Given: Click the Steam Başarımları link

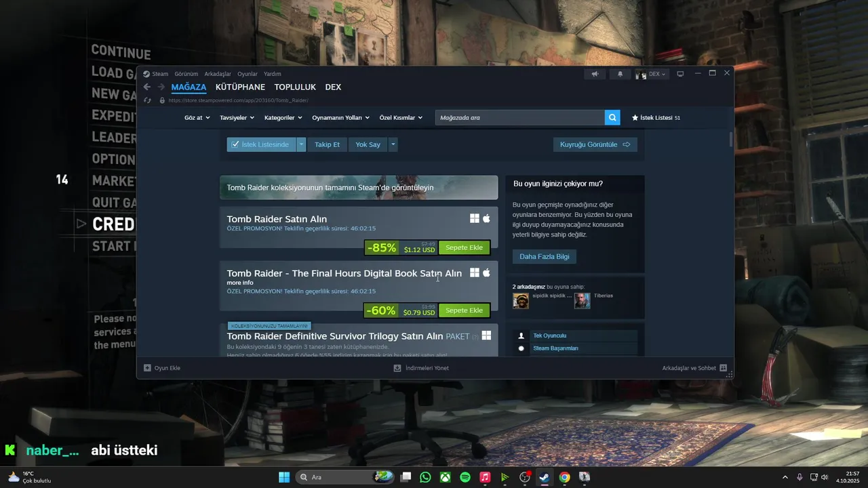Looking at the screenshot, I should point(555,348).
